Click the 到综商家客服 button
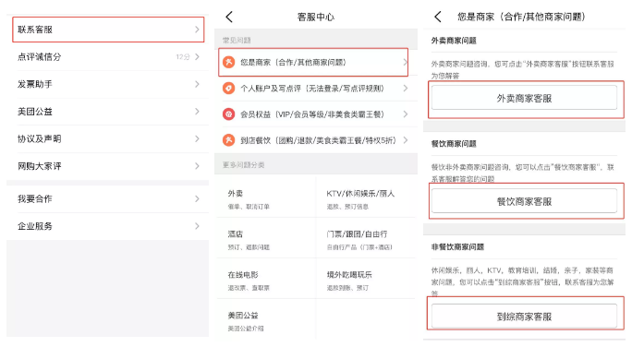This screenshot has height=347, width=644. (x=524, y=317)
